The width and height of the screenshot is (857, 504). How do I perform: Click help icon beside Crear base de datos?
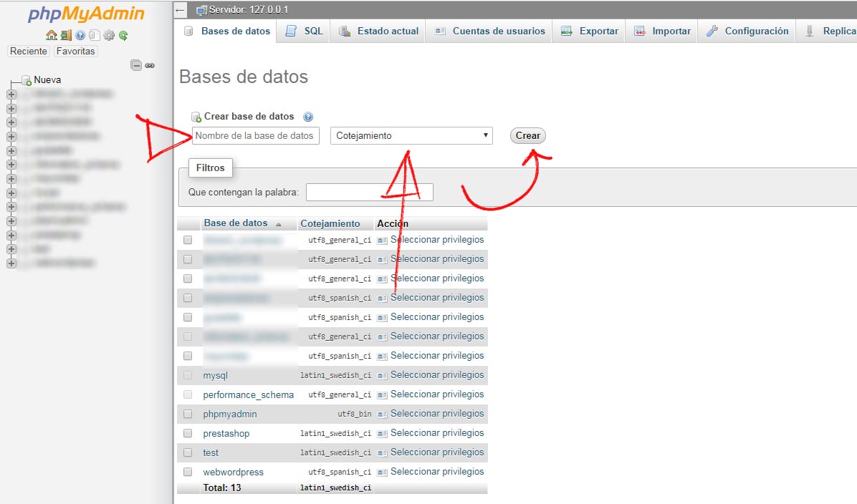[308, 117]
